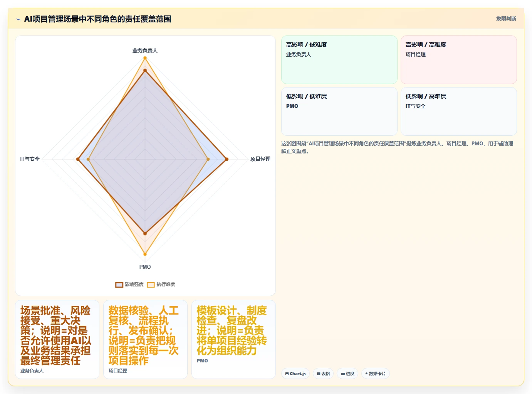Click the 数据核验、人工复核 data card

click(145, 339)
